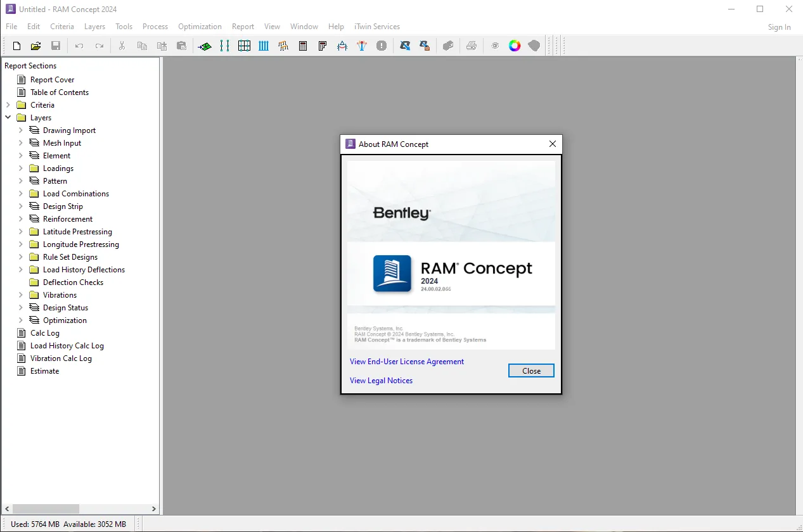Open View End-User License Agreement link
The width and height of the screenshot is (803, 532).
pos(407,362)
